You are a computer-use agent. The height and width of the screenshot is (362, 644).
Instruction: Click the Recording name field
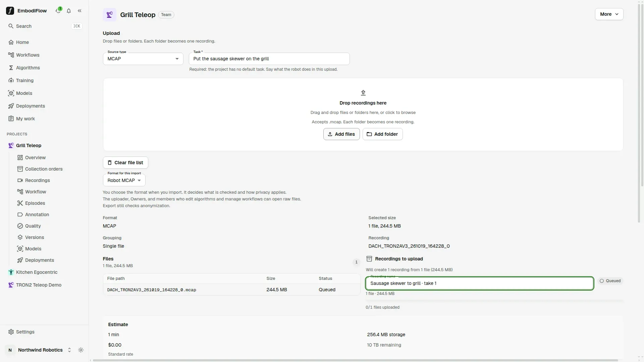coord(479,283)
